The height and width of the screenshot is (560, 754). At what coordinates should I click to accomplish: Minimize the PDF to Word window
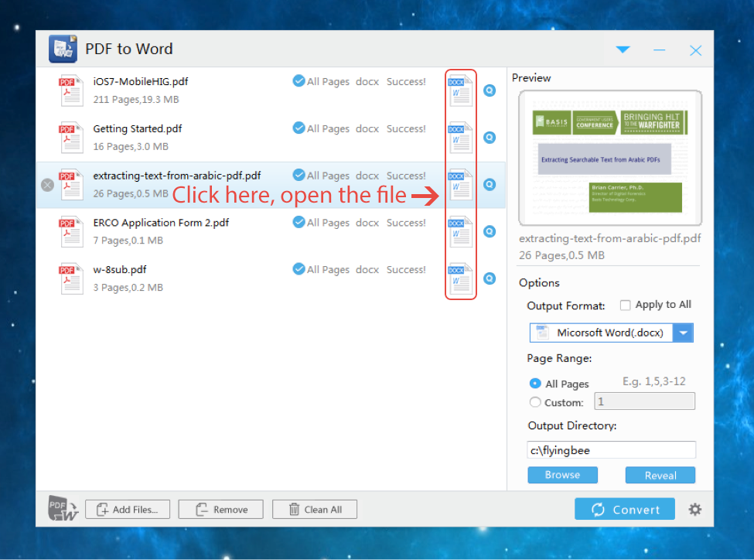click(660, 50)
